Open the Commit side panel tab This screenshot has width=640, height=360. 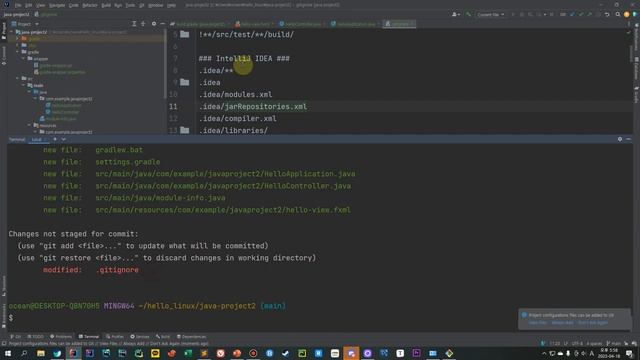[4, 55]
